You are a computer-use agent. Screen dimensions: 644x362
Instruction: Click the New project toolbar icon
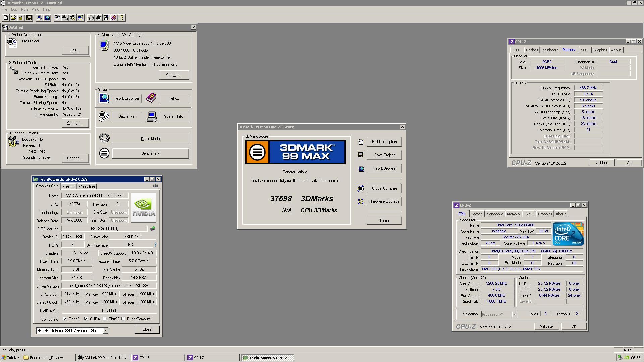[x=6, y=18]
